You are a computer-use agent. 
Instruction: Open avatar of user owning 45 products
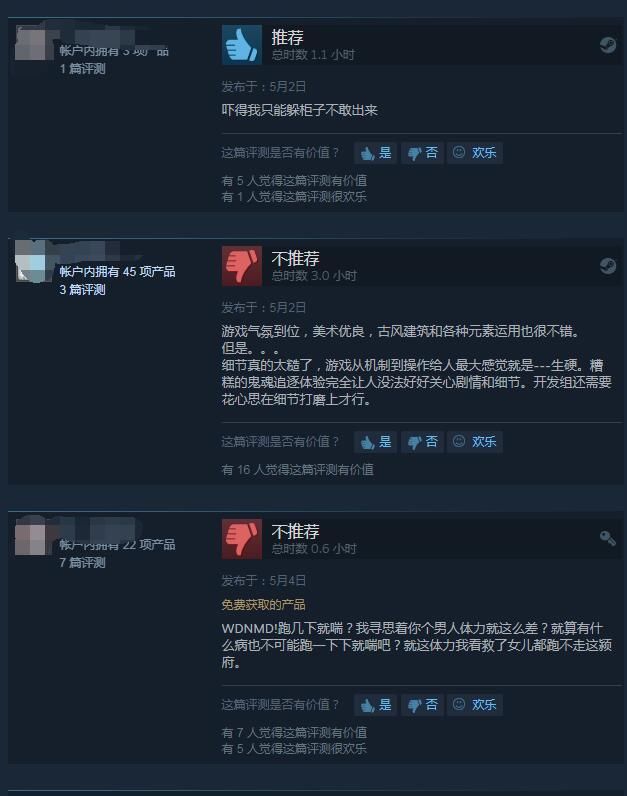tap(30, 263)
